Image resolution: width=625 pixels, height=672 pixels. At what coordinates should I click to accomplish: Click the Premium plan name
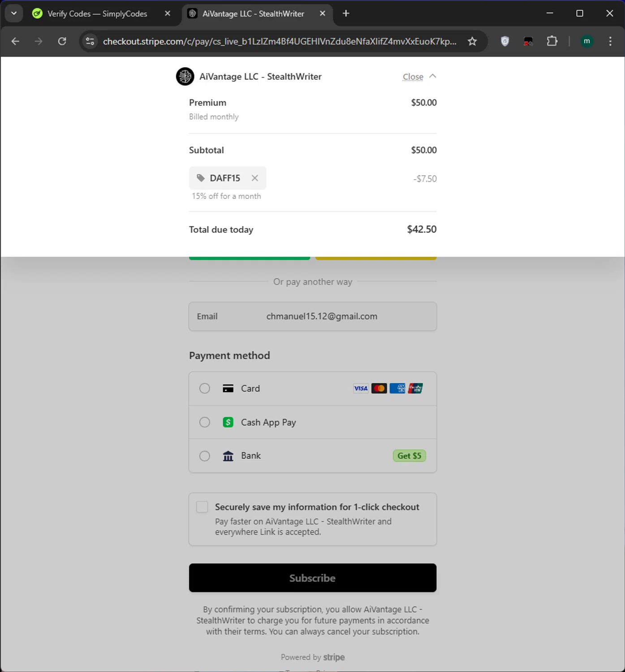tap(207, 103)
